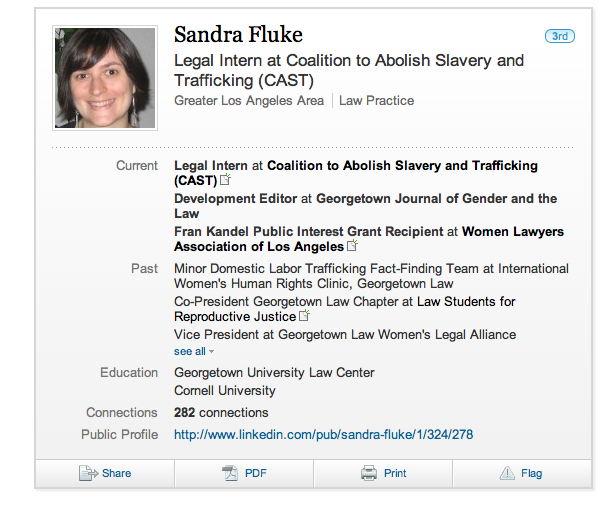Open the public profile LinkedIn URL

pos(323,434)
